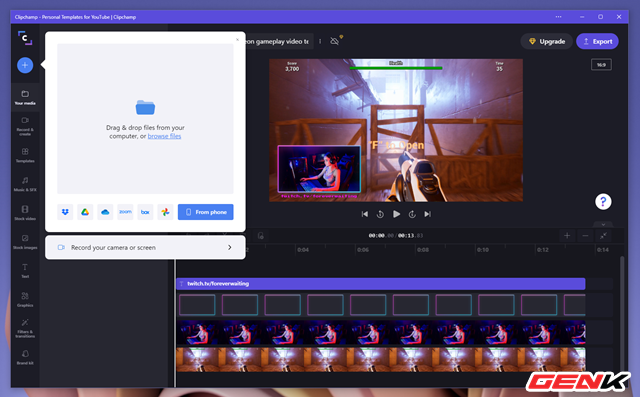The image size is (640, 397).
Task: Import from Google Drive
Action: pyautogui.click(x=85, y=212)
